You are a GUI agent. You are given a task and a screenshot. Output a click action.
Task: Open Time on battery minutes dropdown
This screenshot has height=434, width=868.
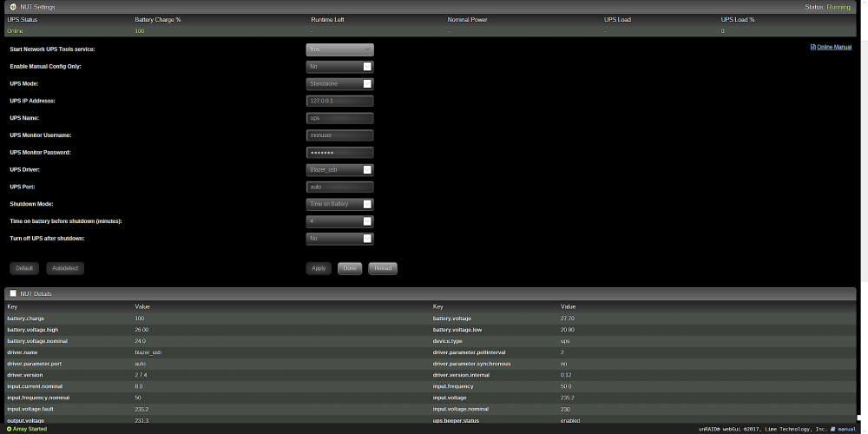pyautogui.click(x=340, y=220)
